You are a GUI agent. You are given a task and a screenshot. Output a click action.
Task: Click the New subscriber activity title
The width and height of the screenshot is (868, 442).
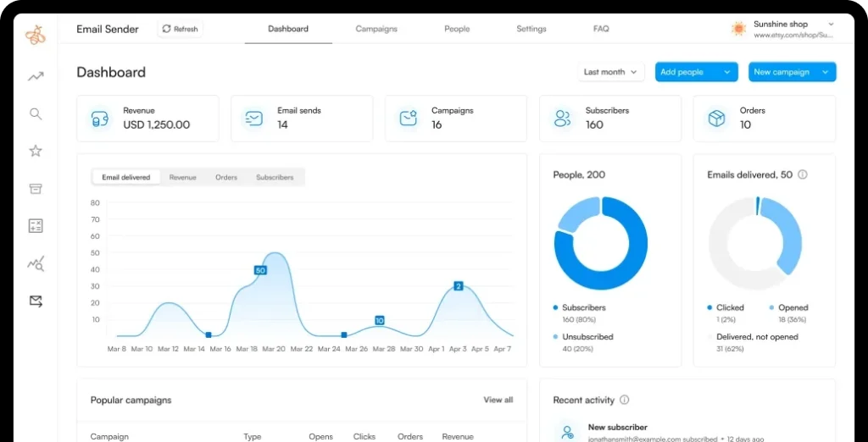pos(618,427)
